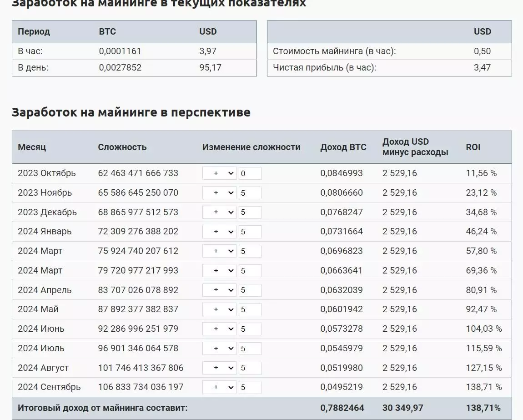Screen dimensions: 523x420
Task: Expand the sign dropdown for 2024 Январь
Action: (219, 232)
